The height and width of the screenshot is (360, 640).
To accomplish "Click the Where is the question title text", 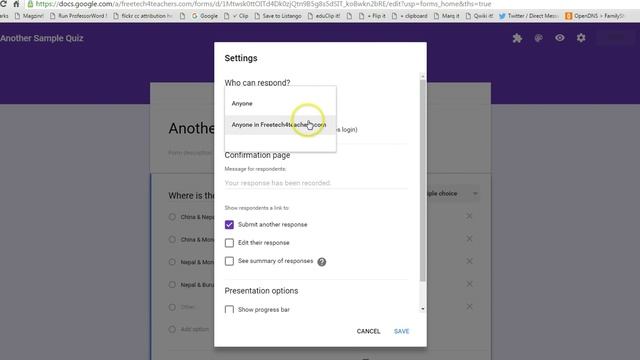I will click(191, 196).
